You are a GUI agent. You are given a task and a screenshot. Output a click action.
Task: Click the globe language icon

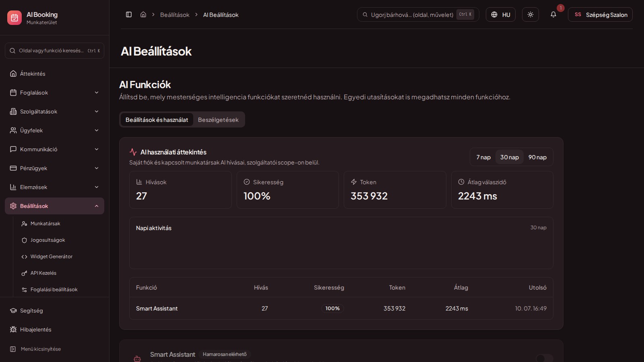point(494,14)
